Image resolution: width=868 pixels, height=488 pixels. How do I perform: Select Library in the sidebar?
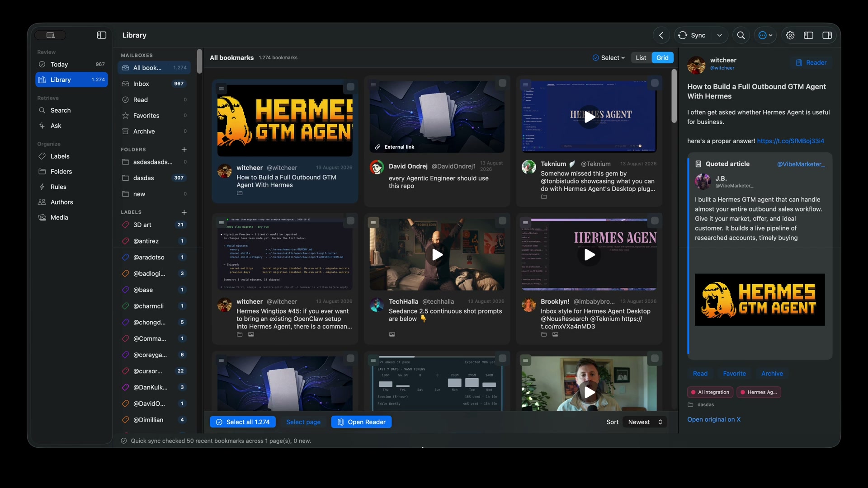71,80
